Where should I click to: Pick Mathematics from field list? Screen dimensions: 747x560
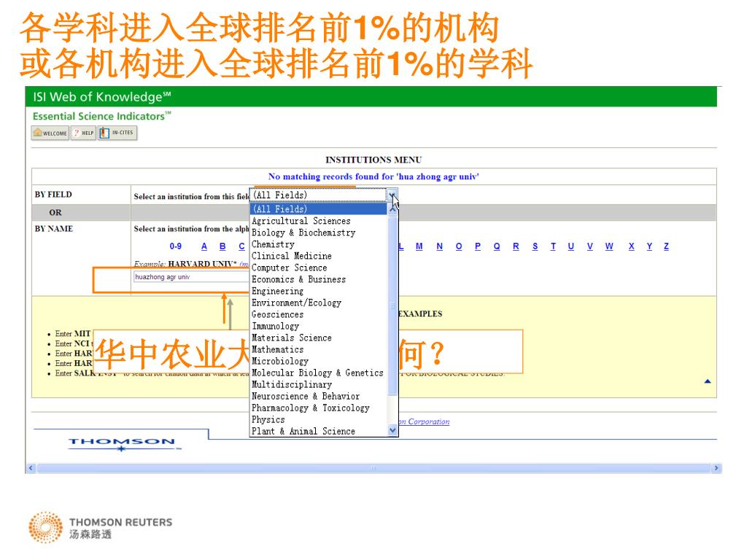277,349
